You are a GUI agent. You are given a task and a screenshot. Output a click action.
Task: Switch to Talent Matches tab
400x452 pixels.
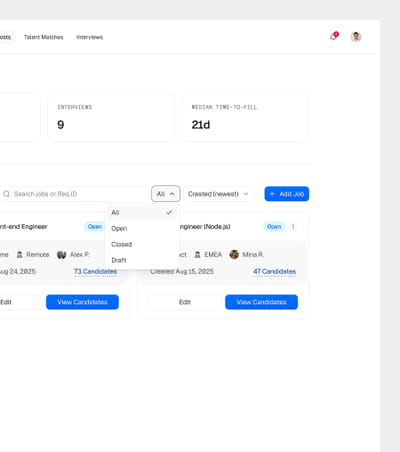(x=43, y=37)
